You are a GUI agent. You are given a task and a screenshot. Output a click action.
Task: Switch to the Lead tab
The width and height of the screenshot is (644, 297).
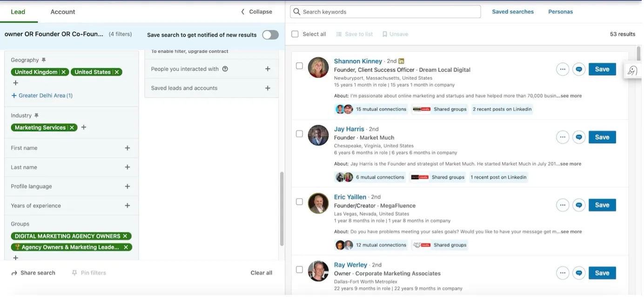click(x=18, y=12)
